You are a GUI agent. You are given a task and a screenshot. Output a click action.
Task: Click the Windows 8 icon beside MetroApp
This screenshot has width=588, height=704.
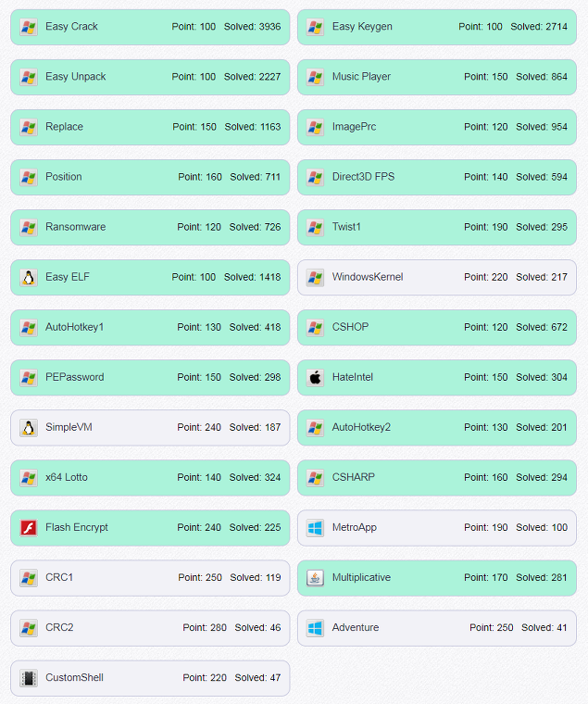(x=315, y=528)
